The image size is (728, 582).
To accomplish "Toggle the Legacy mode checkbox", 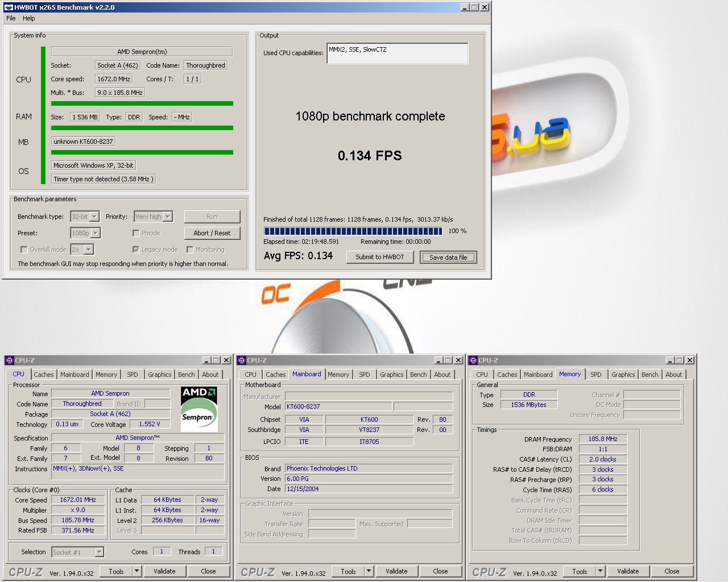I will click(x=136, y=250).
